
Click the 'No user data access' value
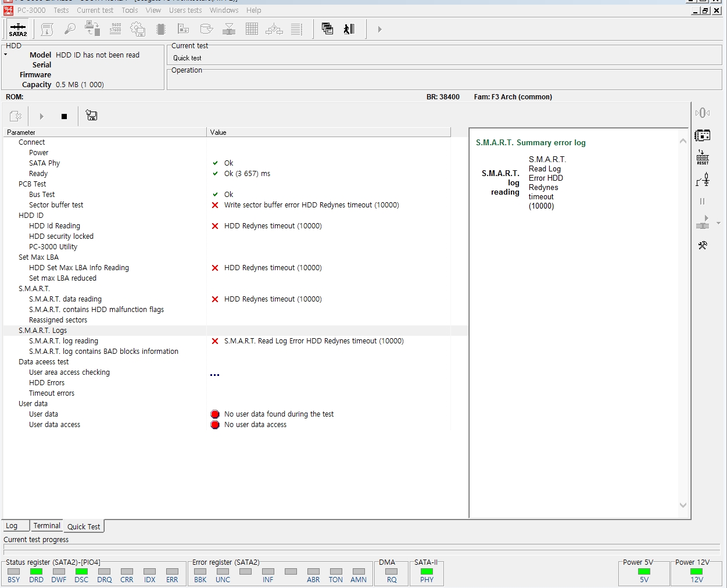click(x=255, y=425)
